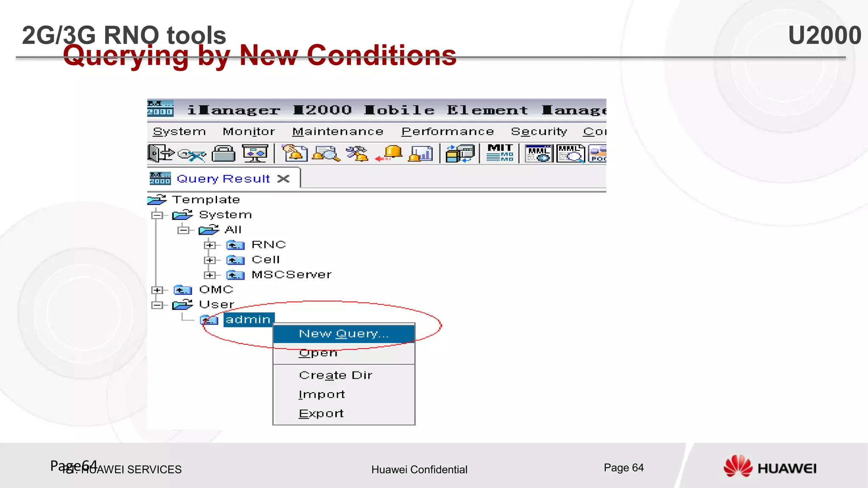Click the open System folder icon
The width and height of the screenshot is (868, 488).
183,215
